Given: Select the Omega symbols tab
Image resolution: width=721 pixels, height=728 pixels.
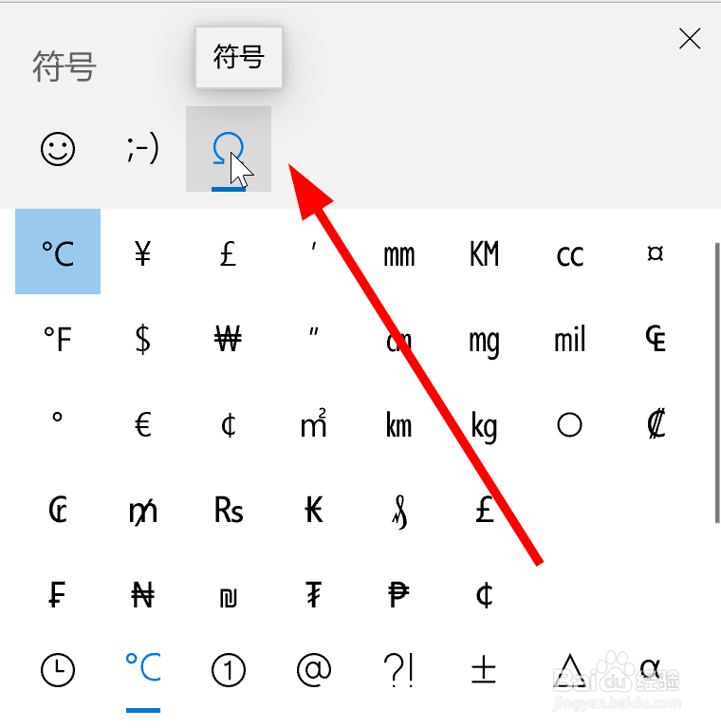Looking at the screenshot, I should 229,149.
